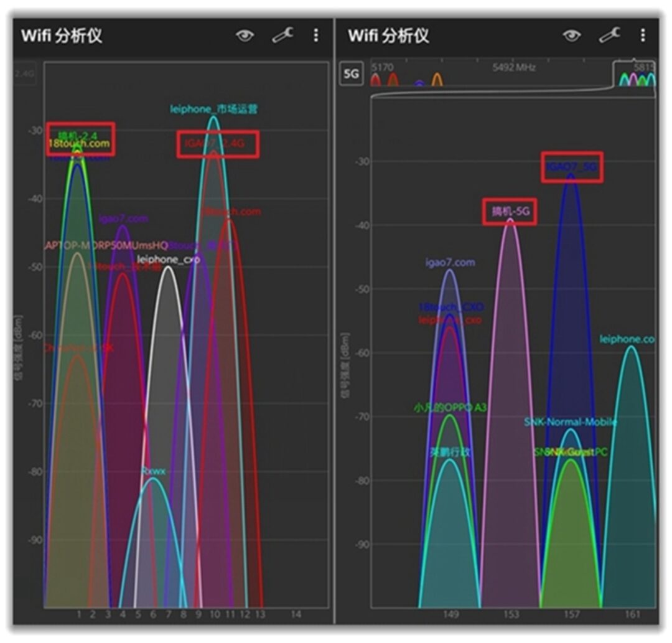Click the cyan Rxwx network label
This screenshot has width=672, height=643.
154,471
